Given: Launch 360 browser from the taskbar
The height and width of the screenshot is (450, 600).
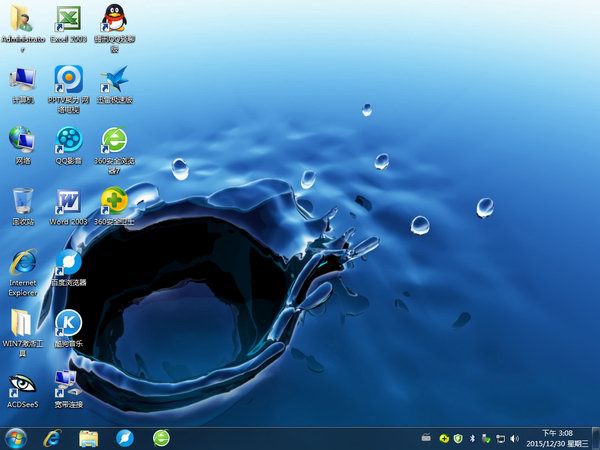Looking at the screenshot, I should pos(161,438).
